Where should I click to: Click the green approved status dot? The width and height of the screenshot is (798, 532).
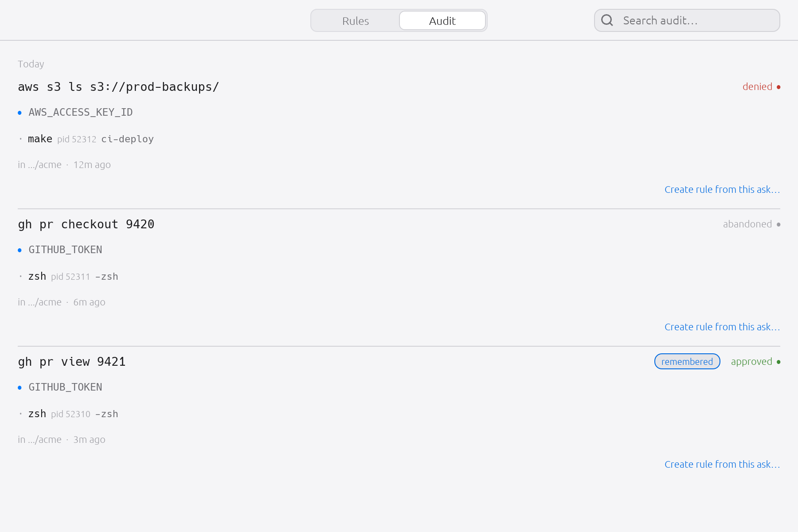click(x=778, y=362)
